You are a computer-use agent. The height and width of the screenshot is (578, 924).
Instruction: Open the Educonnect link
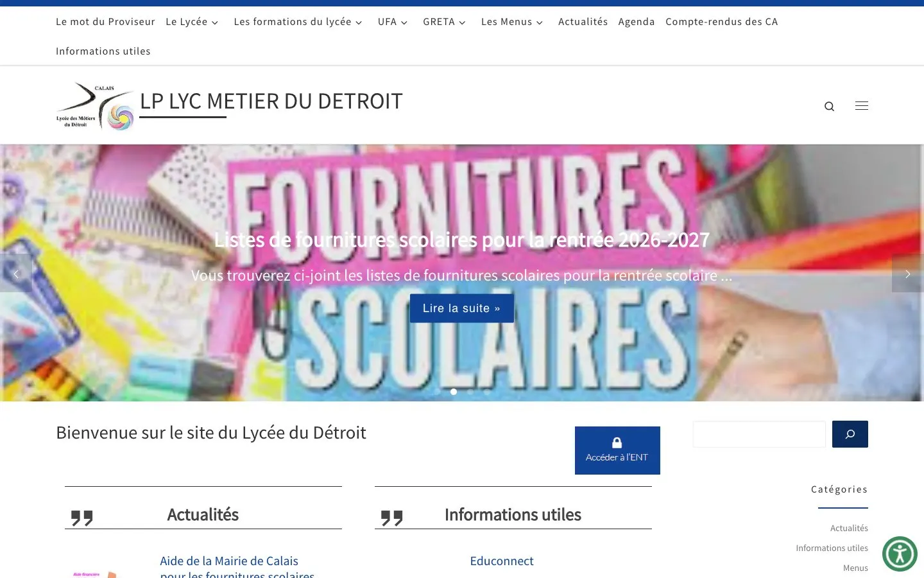pos(502,561)
